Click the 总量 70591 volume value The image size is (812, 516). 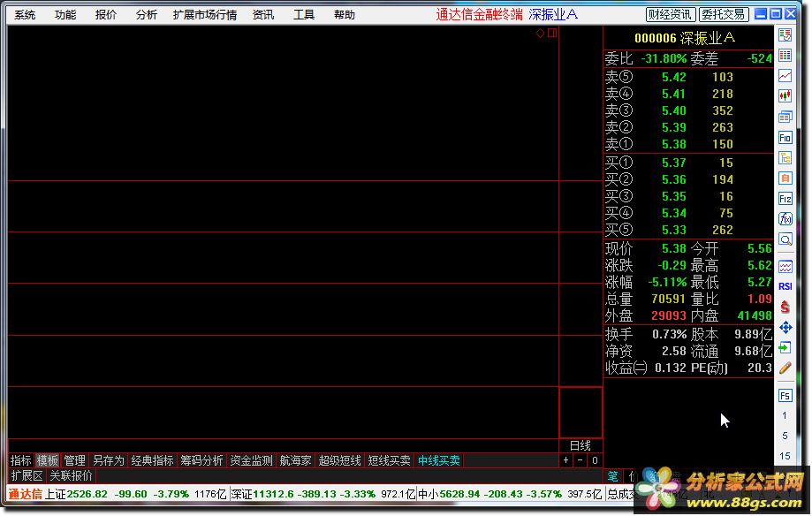pyautogui.click(x=669, y=299)
